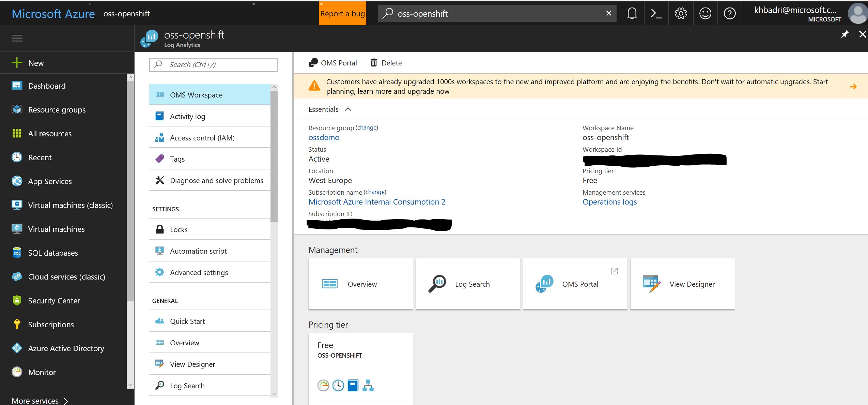The height and width of the screenshot is (405, 868).
Task: Click the feedback smiley icon
Action: (705, 14)
